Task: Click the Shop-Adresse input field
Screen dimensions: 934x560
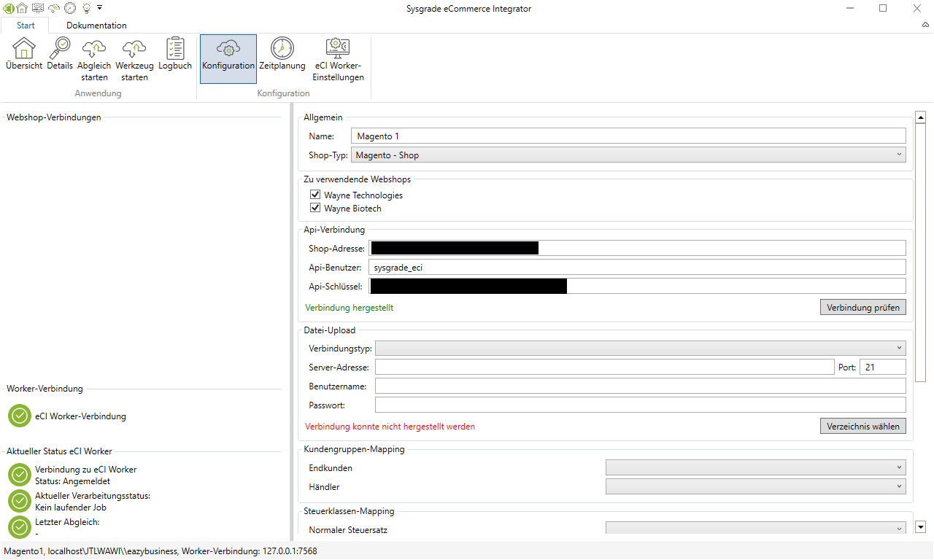Action: (637, 248)
